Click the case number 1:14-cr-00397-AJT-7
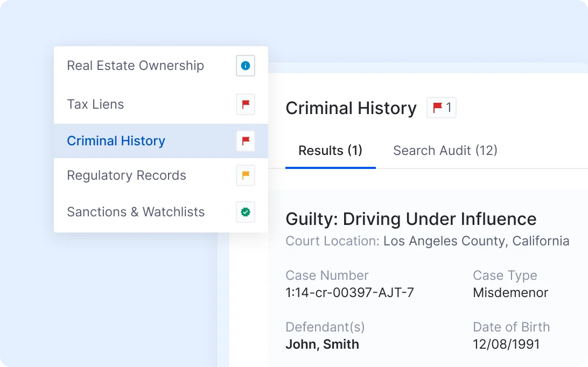This screenshot has width=588, height=367. pos(349,292)
